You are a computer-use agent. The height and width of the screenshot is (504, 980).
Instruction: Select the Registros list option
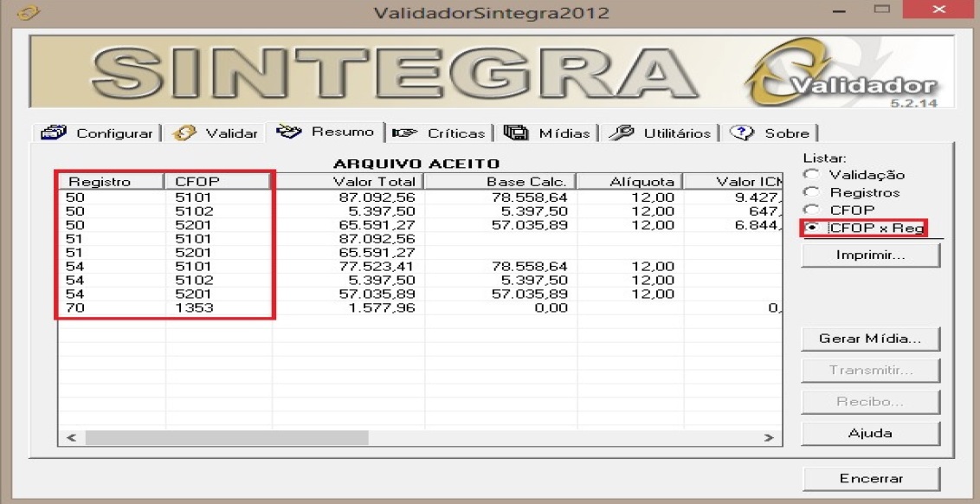pyautogui.click(x=811, y=192)
